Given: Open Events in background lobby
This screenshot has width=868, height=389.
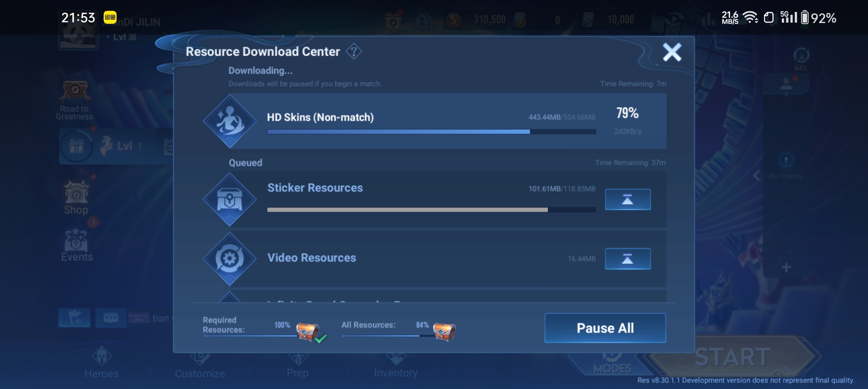Looking at the screenshot, I should pyautogui.click(x=77, y=245).
